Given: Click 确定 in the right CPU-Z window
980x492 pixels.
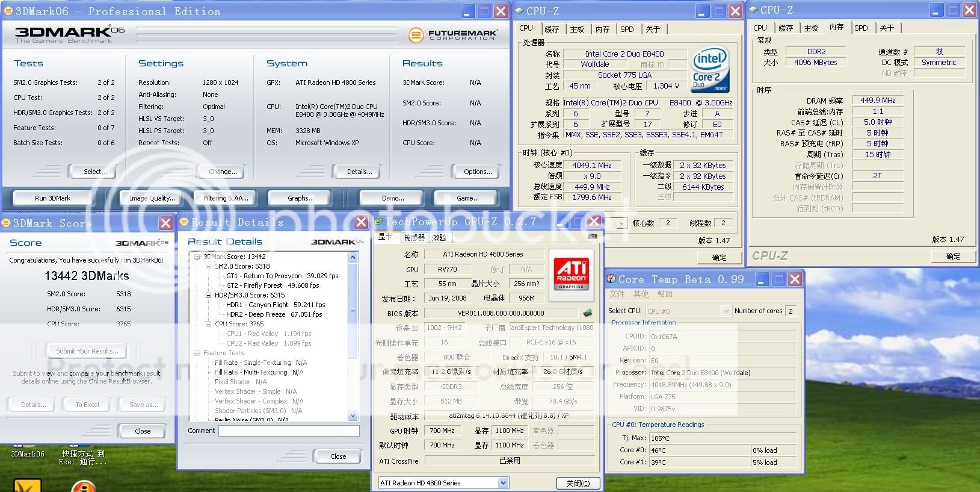Looking at the screenshot, I should click(953, 256).
